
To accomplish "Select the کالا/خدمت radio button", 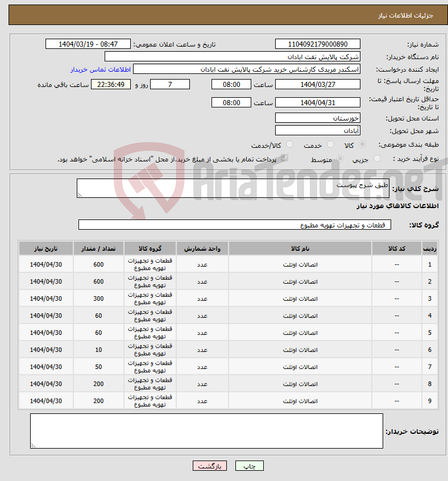I will pyautogui.click(x=289, y=144).
